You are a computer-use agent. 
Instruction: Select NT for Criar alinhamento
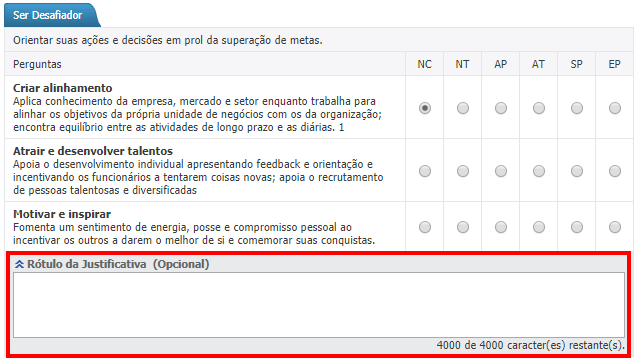463,108
